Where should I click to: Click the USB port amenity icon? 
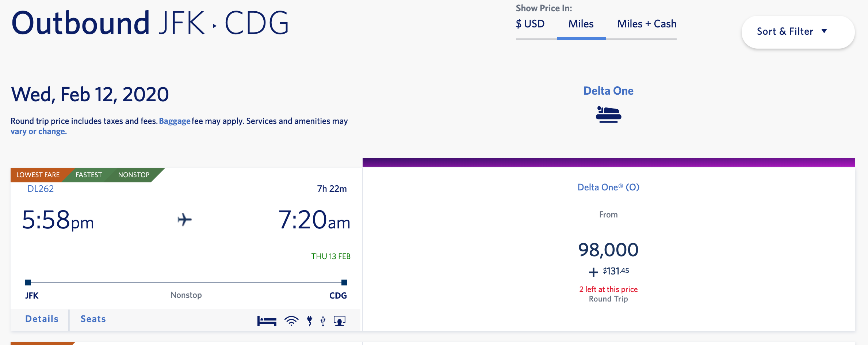[x=323, y=321]
